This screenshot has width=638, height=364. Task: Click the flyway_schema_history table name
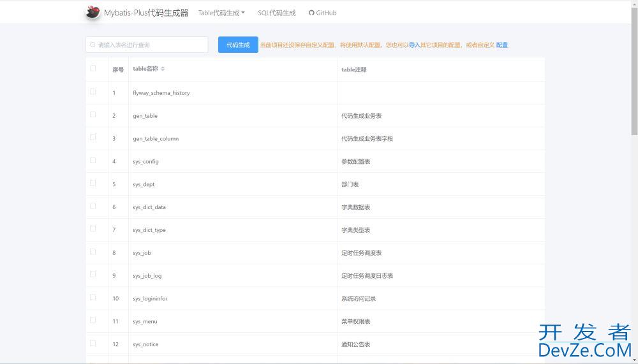[161, 92]
